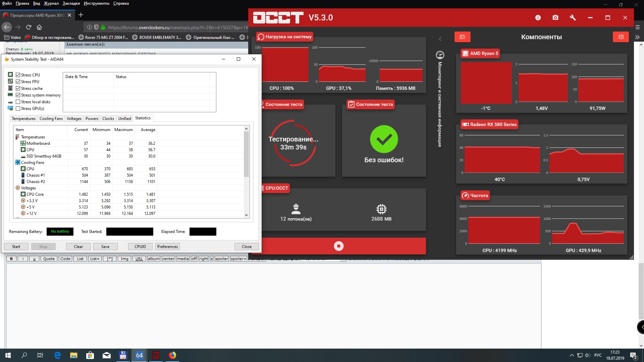
Task: Collapse the OCCT monitoring panel with the chevron
Action: point(440,39)
